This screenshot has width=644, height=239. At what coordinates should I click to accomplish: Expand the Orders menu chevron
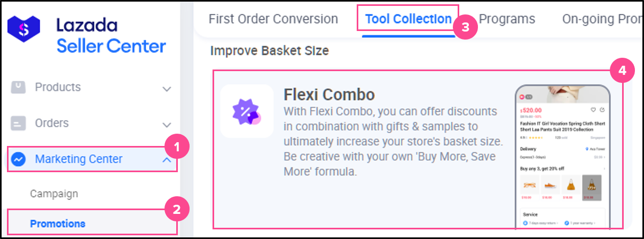(167, 125)
